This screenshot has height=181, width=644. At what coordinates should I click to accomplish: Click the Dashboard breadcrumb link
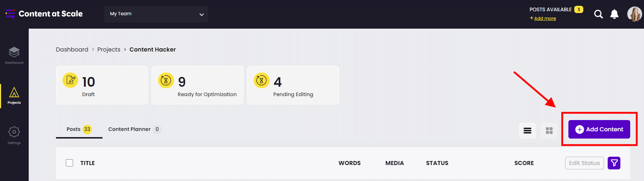tap(72, 50)
